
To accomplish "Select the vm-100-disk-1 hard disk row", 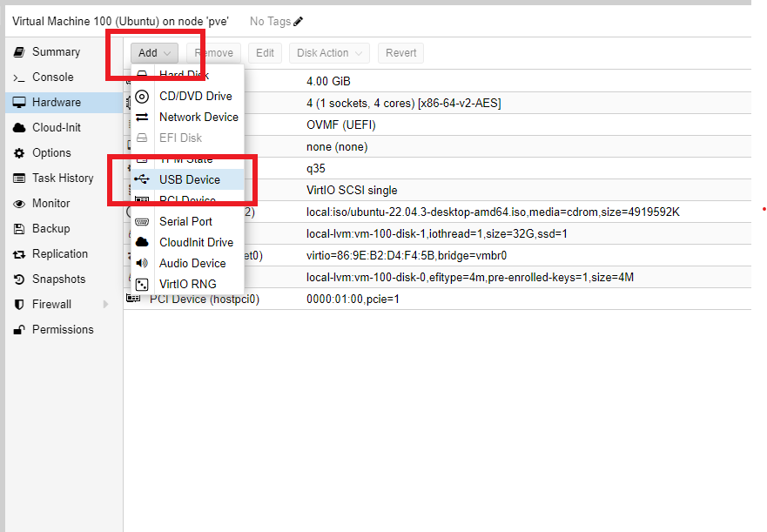I will 437,234.
